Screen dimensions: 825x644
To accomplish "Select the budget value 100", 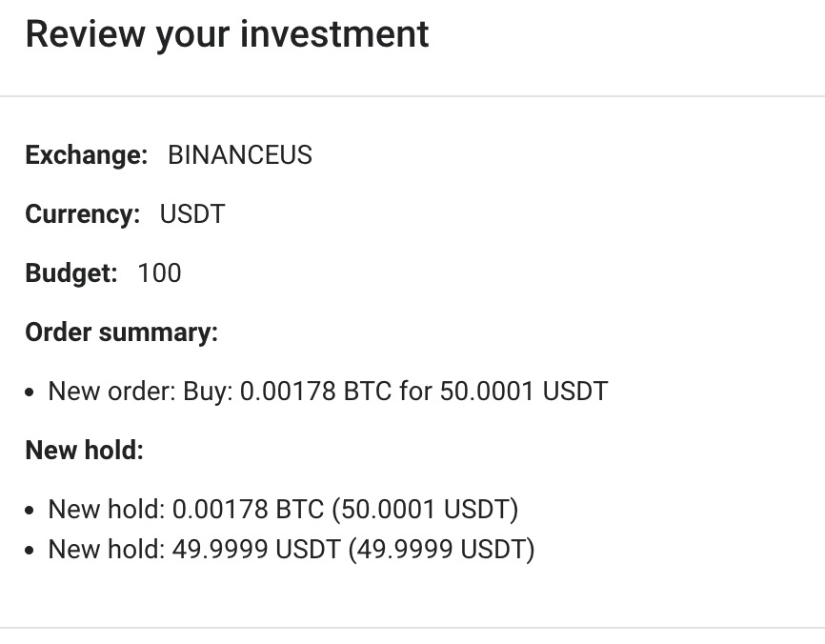I will click(x=159, y=273).
